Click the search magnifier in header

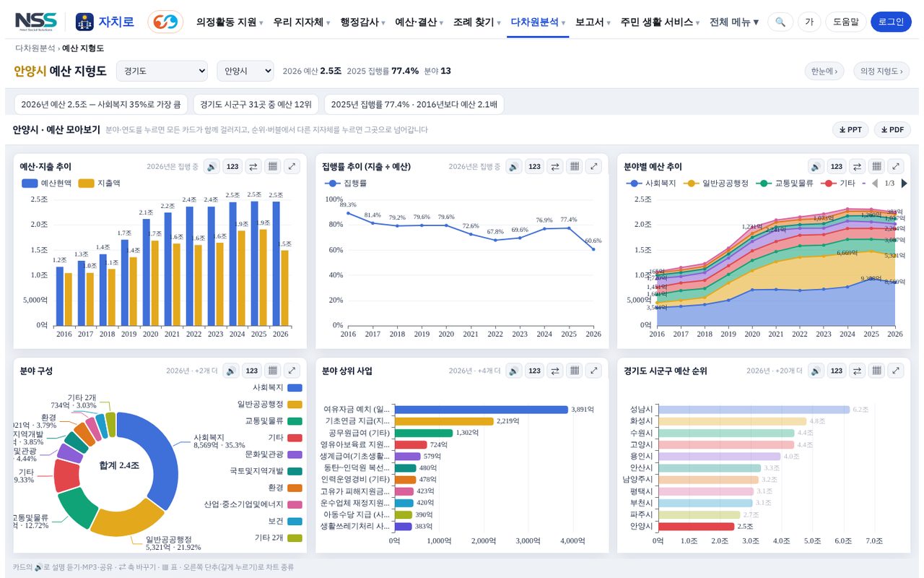pos(780,22)
